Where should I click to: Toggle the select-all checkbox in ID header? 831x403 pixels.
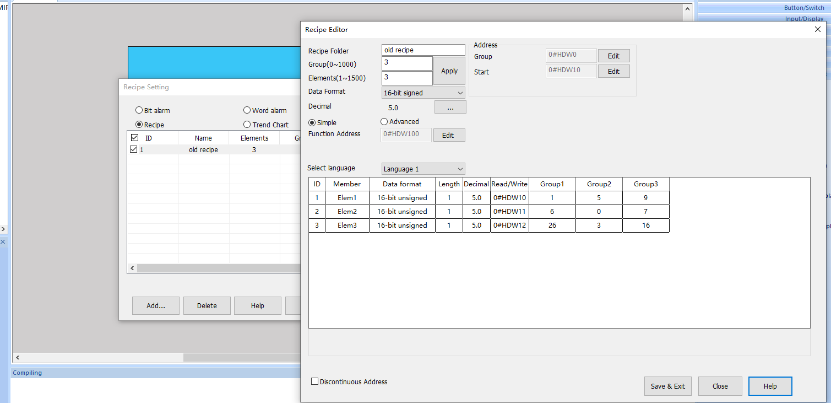[134, 138]
